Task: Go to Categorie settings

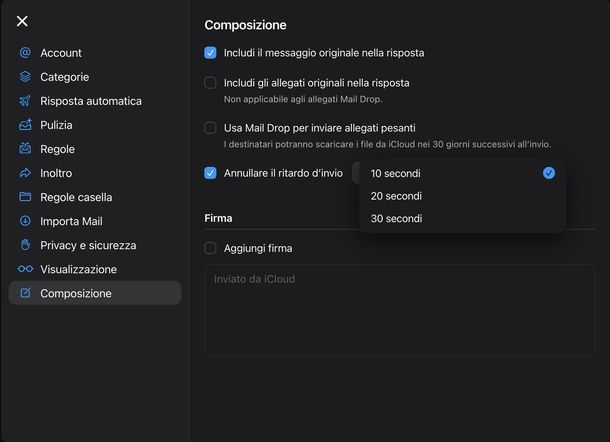Action: [95, 77]
